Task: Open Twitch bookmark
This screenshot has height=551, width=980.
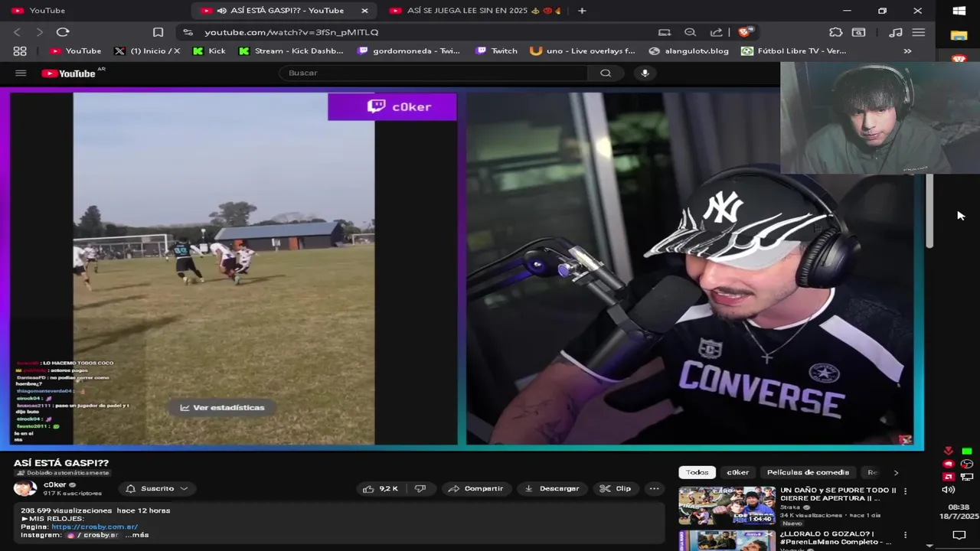Action: pos(496,51)
